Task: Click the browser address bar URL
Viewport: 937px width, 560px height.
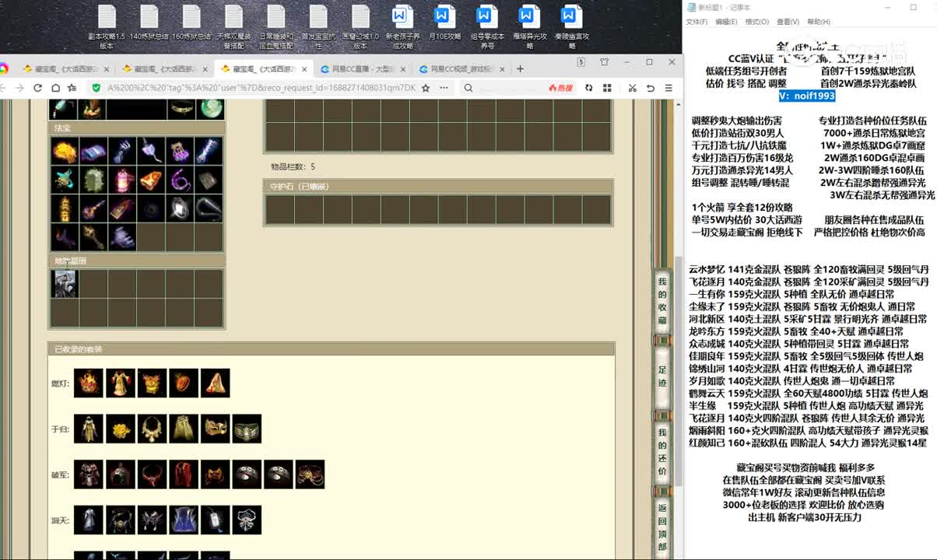Action: tap(261, 88)
